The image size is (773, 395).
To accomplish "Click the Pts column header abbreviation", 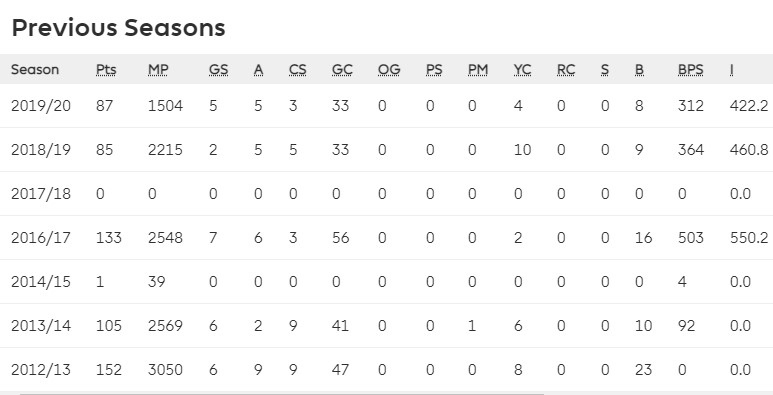I will tap(106, 70).
